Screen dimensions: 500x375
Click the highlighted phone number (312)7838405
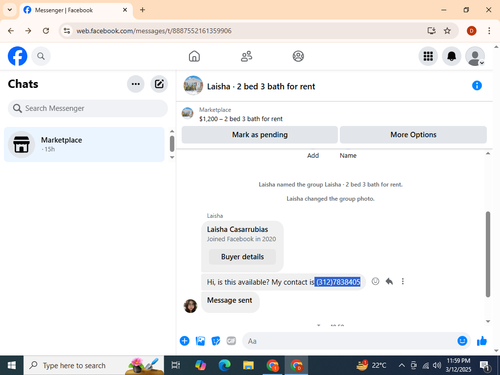point(338,282)
